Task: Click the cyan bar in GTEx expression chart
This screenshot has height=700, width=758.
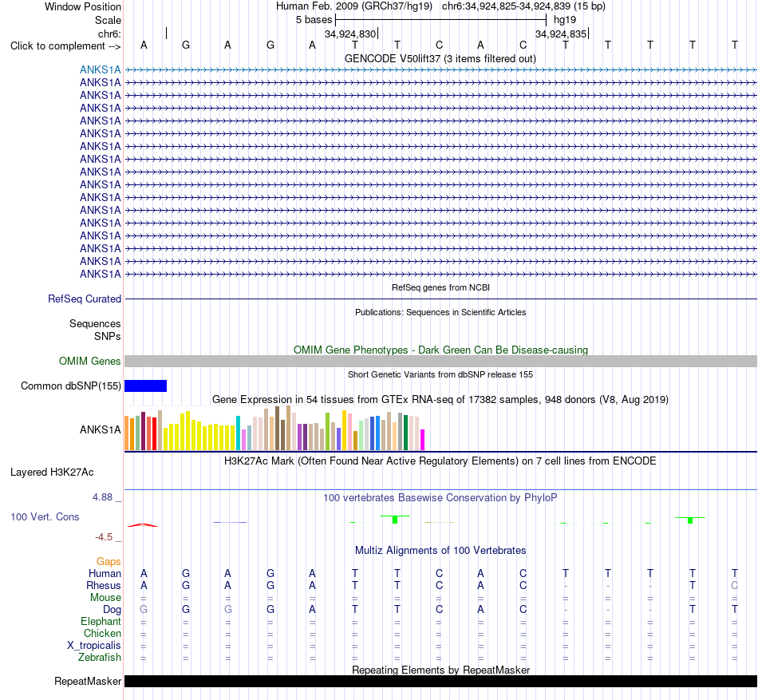Action: 238,433
